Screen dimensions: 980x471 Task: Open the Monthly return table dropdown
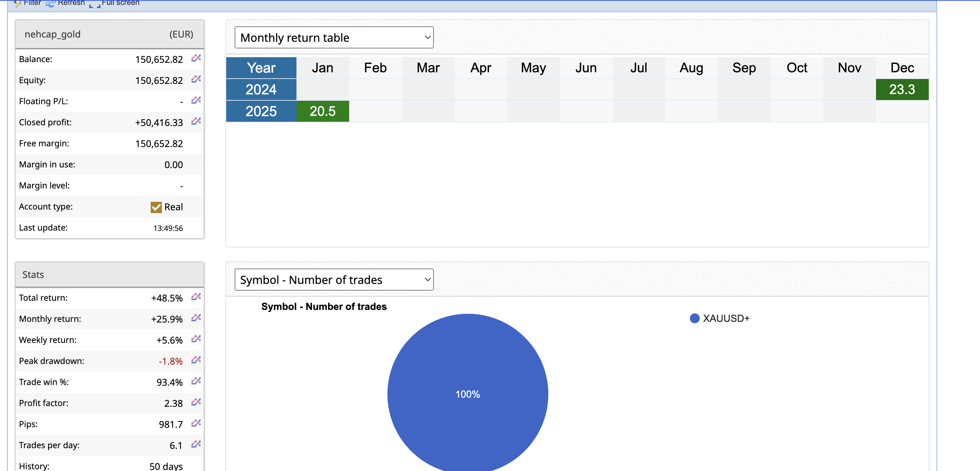(334, 38)
